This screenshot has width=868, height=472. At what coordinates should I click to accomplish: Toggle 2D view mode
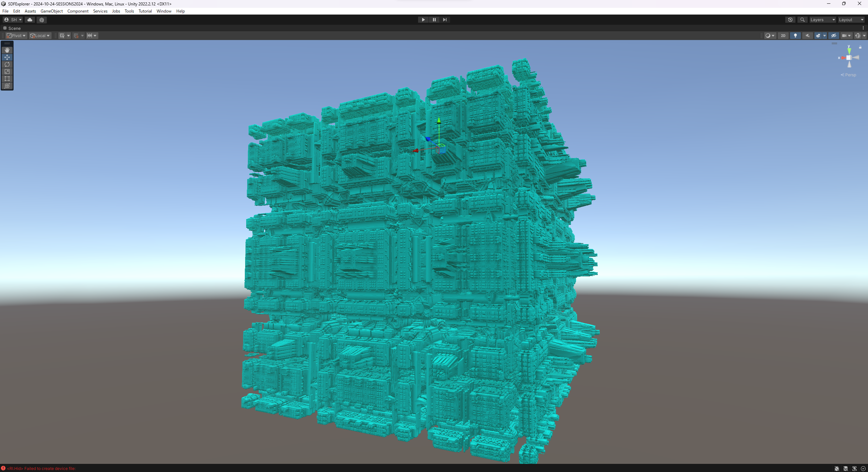[783, 36]
